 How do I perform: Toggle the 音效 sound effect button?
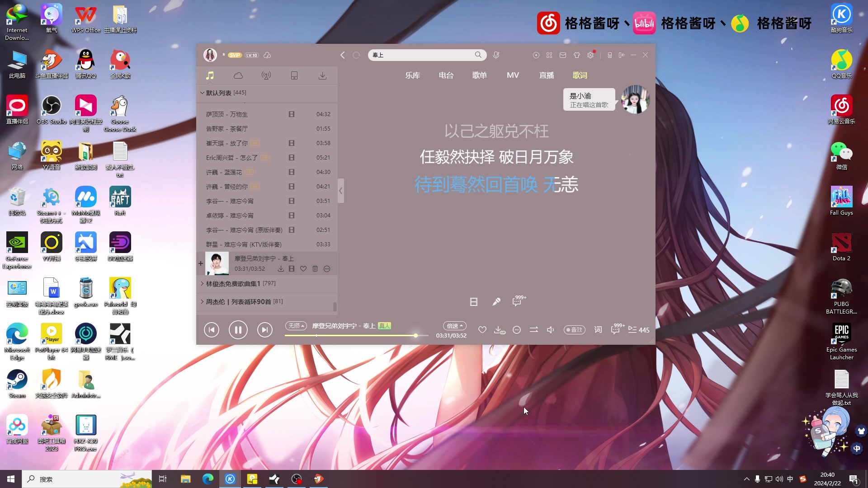pyautogui.click(x=574, y=330)
